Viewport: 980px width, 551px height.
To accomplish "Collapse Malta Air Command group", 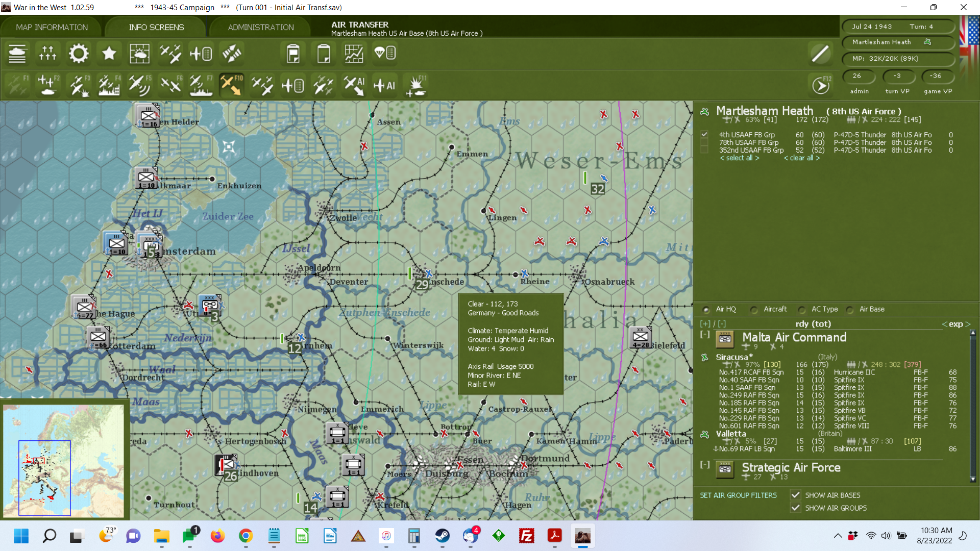I will click(705, 335).
